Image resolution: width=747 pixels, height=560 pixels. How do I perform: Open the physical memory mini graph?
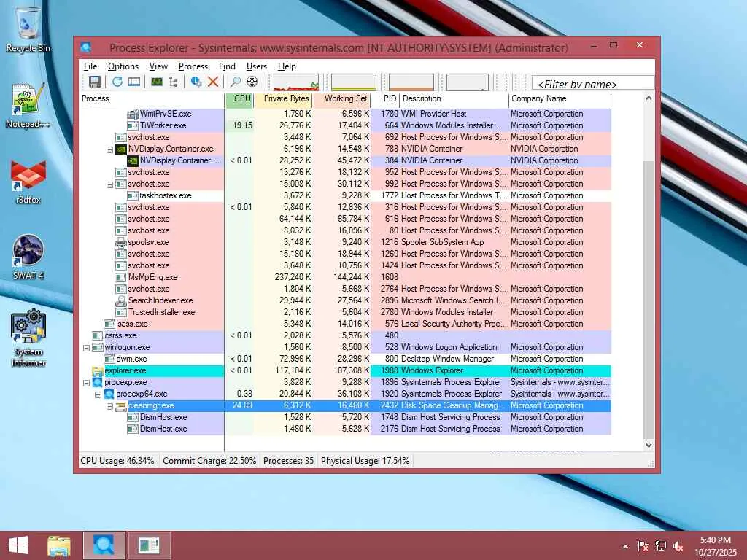411,82
